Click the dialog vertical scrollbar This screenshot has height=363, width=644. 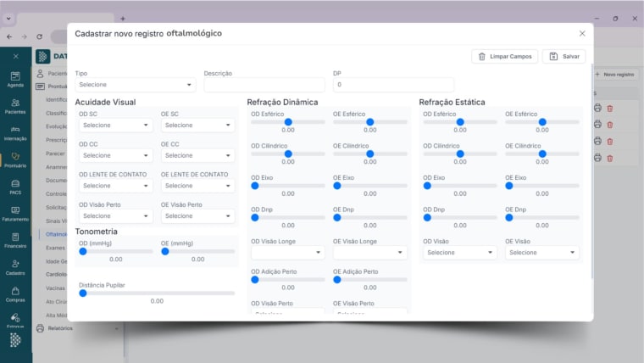tap(591, 171)
